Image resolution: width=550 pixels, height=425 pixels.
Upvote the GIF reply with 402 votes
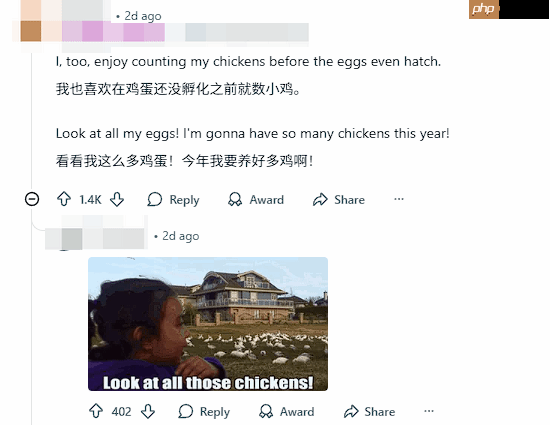click(96, 411)
